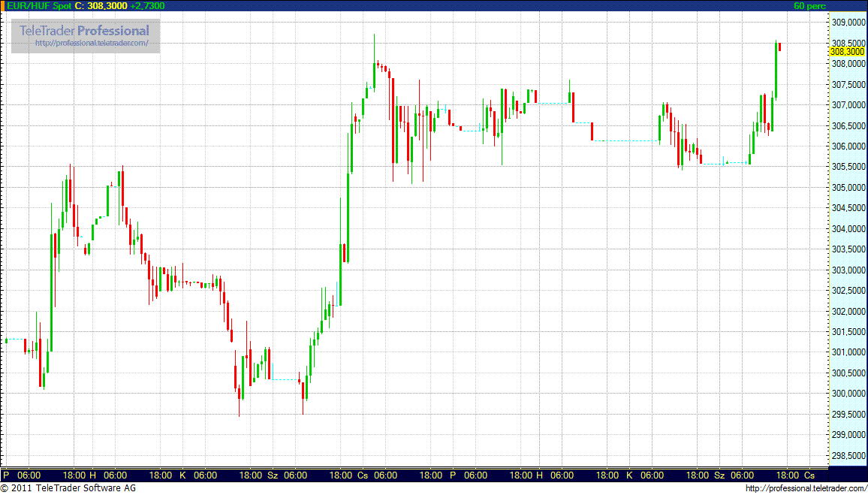Select the rightmost Cs day marker on time axis
Viewport: 868px width, 495px height.
809,475
